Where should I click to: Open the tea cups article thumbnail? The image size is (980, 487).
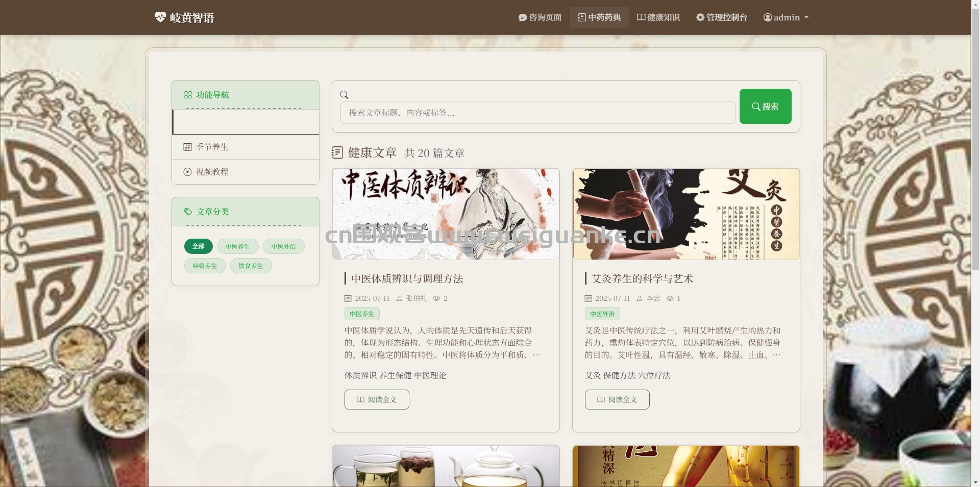click(446, 466)
